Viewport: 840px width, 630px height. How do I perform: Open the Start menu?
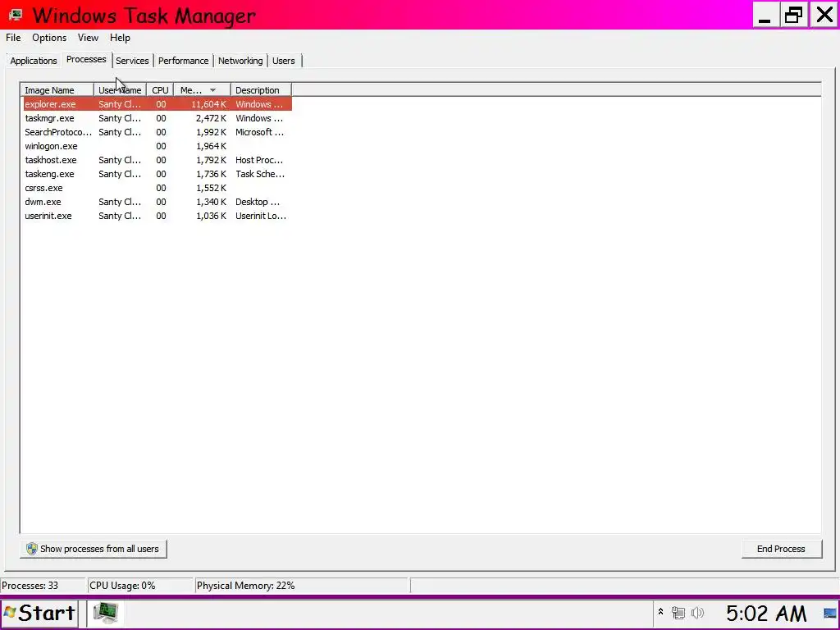[39, 613]
